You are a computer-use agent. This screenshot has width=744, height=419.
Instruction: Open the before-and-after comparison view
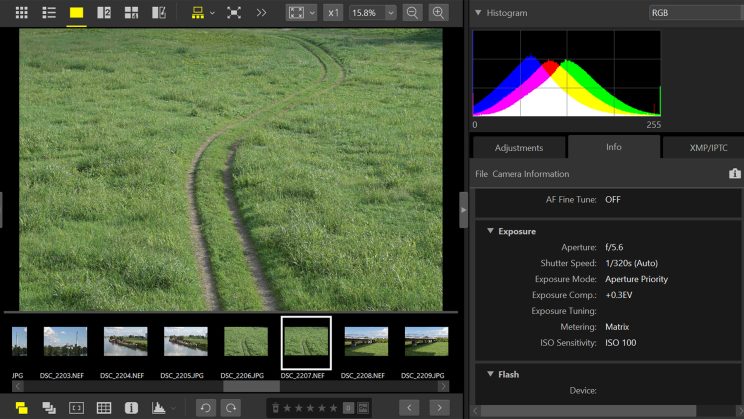click(158, 13)
